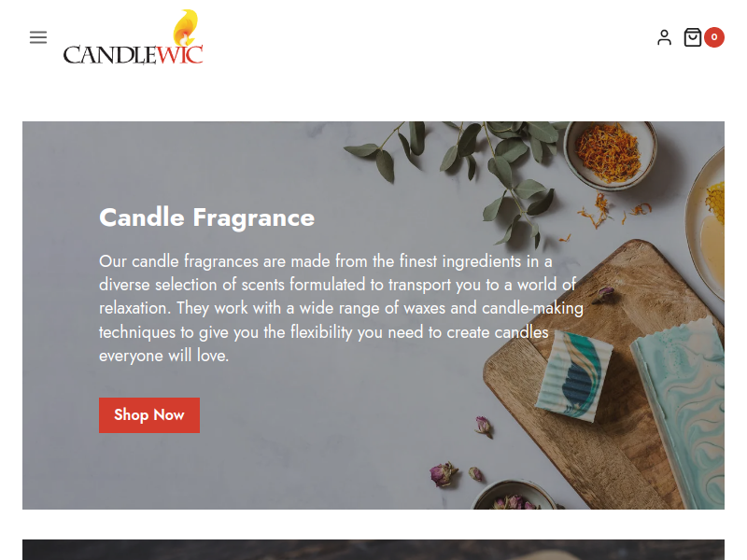
Task: Click the red WIC letters in the logo
Action: [180, 54]
